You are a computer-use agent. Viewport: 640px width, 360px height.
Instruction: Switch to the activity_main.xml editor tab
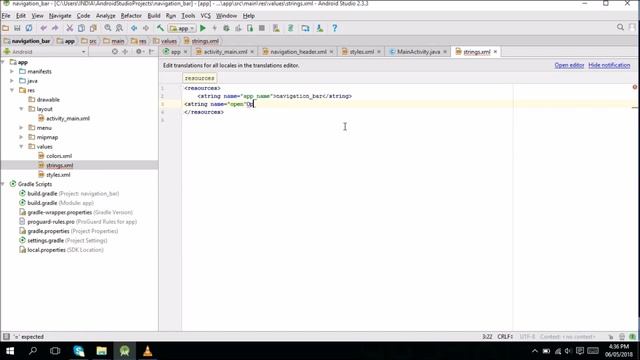click(225, 52)
